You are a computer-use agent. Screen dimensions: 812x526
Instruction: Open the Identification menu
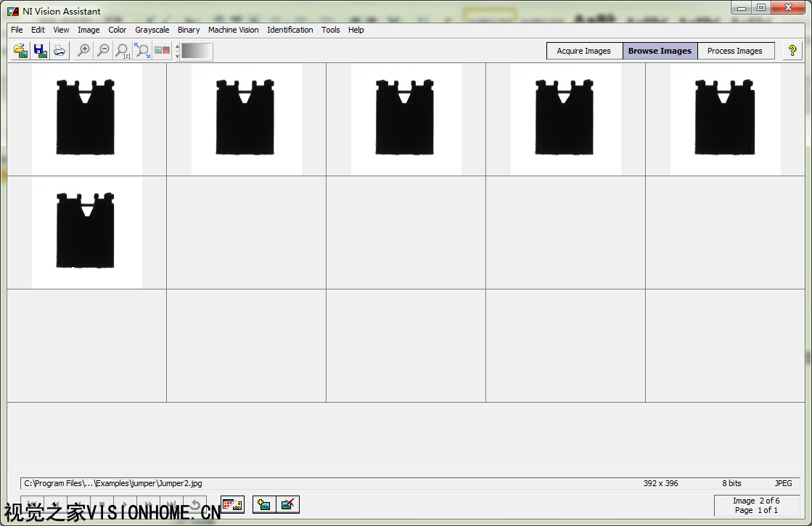click(x=290, y=30)
